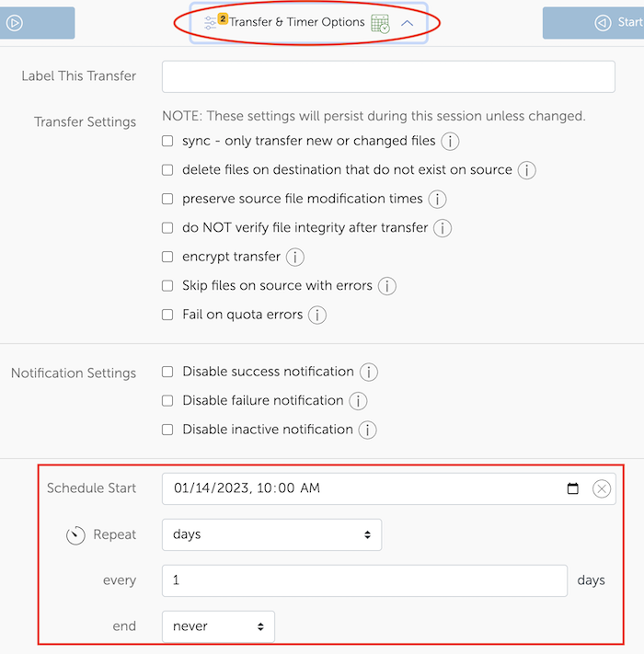Image resolution: width=644 pixels, height=654 pixels.
Task: Open calendar picker in Schedule Start
Action: (x=573, y=488)
